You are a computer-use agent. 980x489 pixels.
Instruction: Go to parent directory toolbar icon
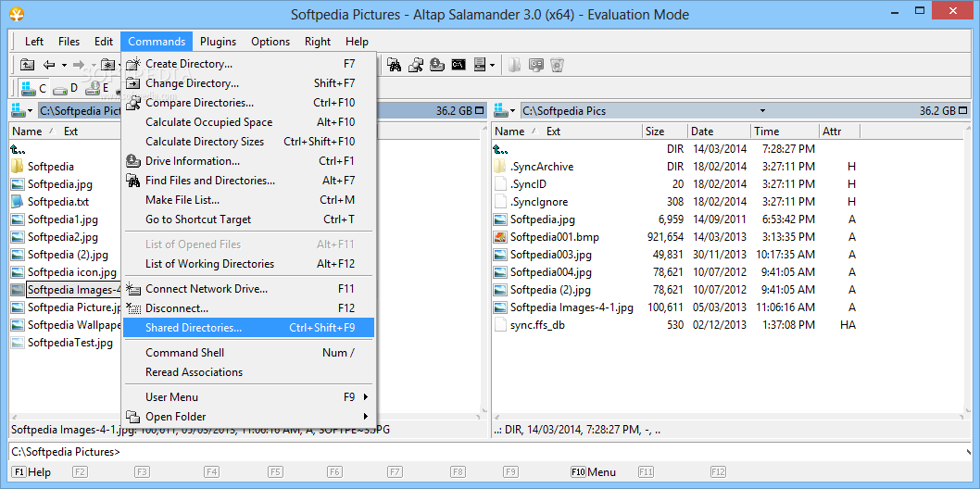[x=28, y=64]
